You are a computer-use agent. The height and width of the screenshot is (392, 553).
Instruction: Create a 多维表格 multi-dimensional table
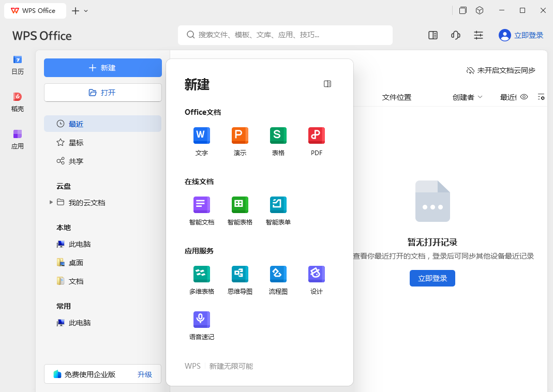tap(201, 275)
